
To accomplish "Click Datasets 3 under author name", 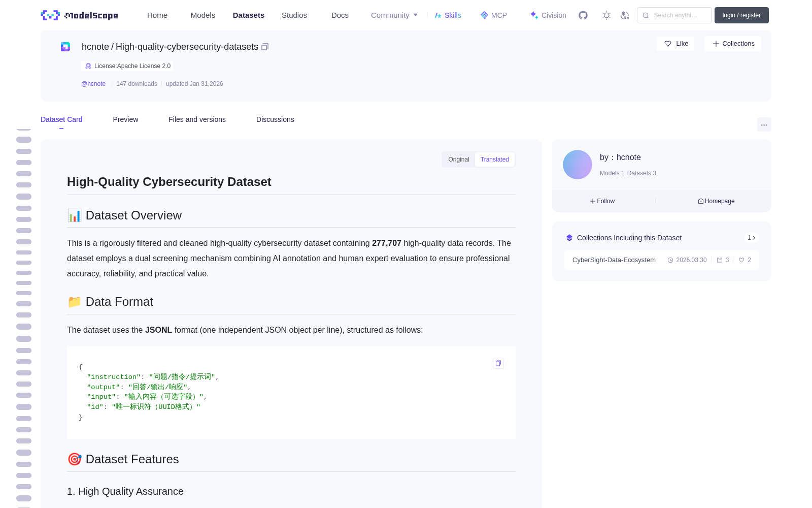I will coord(641,173).
